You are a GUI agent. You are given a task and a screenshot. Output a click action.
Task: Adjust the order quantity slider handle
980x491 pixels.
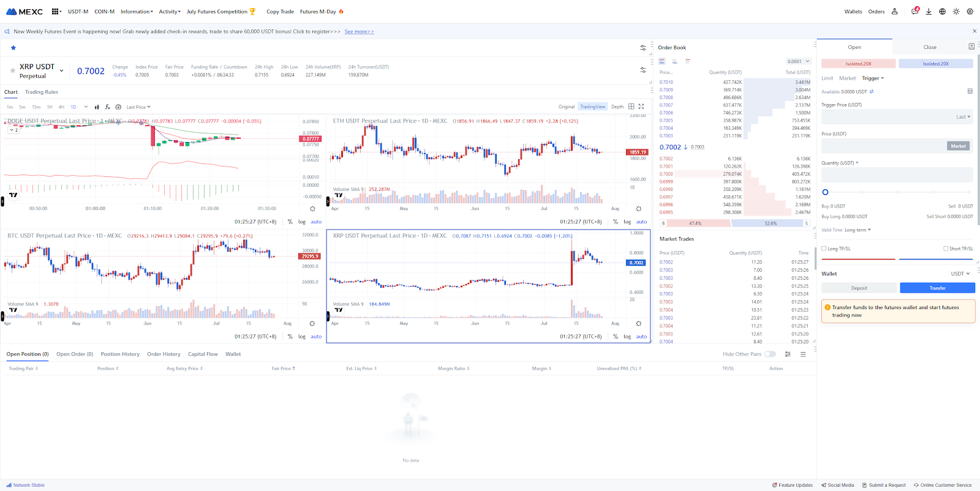pos(825,192)
